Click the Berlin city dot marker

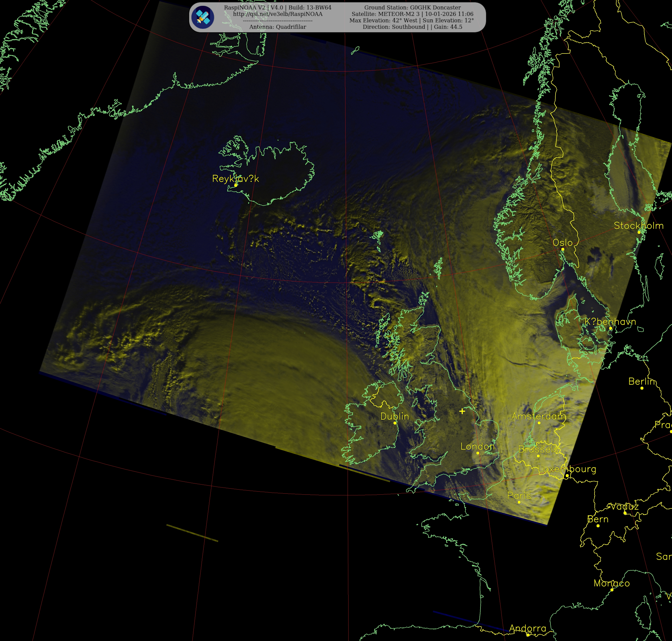click(x=642, y=388)
